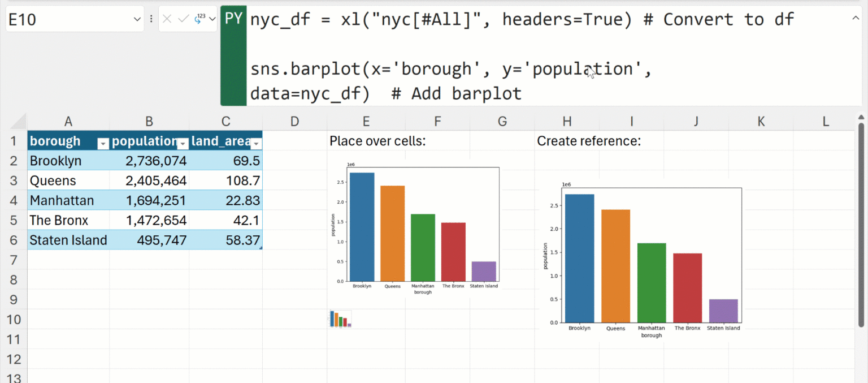Viewport: 868px width, 383px height.
Task: Expand Python output type dropdown arrow
Action: (212, 19)
